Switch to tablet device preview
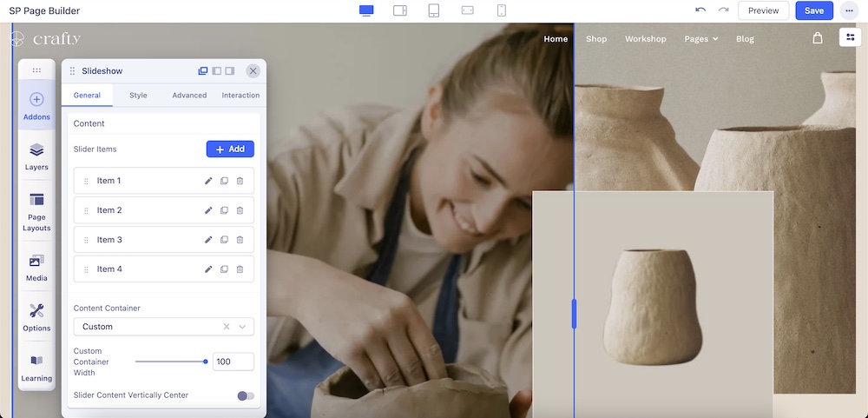Viewport: 868px width, 418px height. [x=434, y=10]
